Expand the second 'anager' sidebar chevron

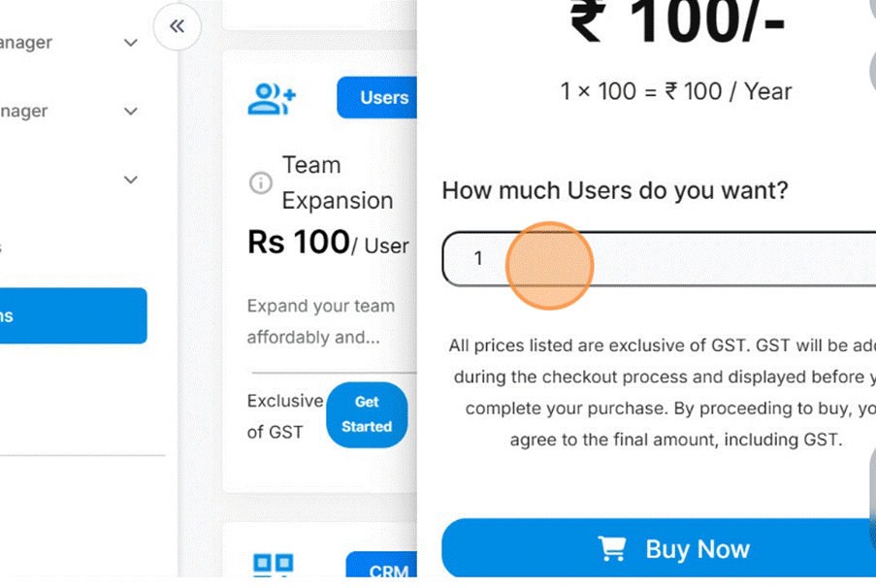coord(131,112)
